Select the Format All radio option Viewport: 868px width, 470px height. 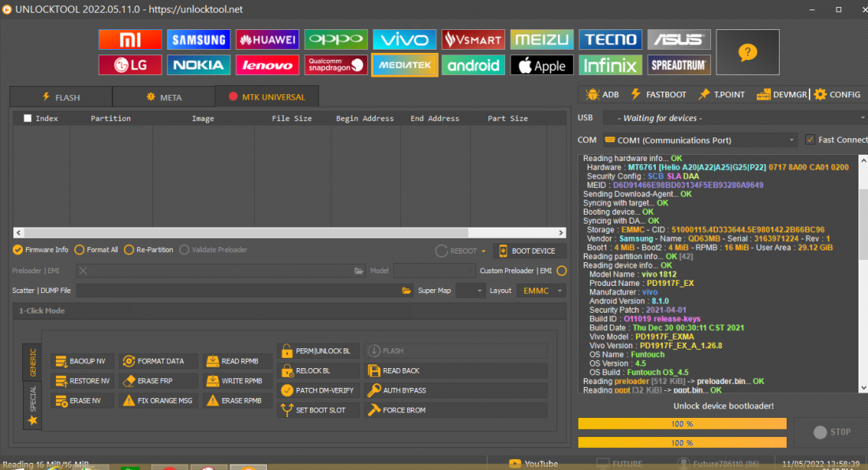(96, 250)
